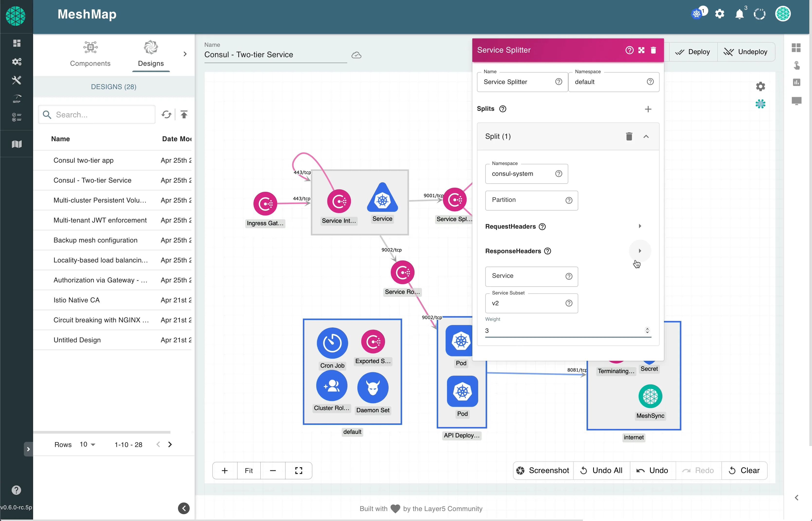Select the Designs panel tab icon

pos(150,47)
